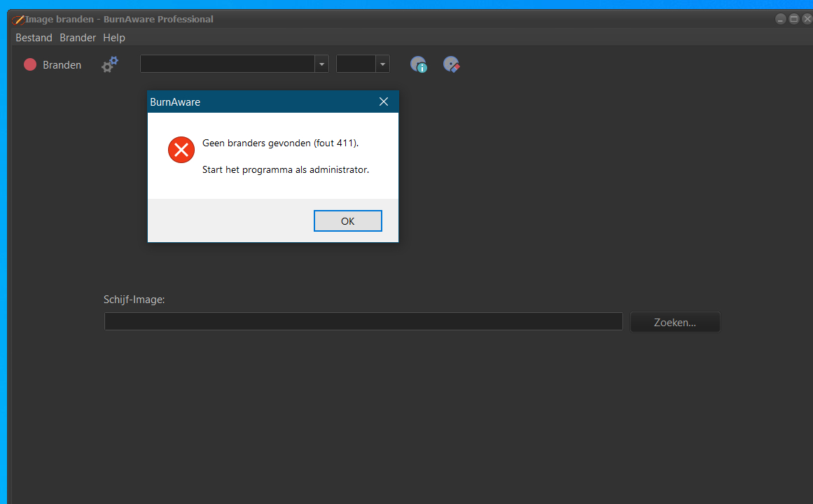Open the disc info icon
This screenshot has height=504, width=813.
(419, 65)
